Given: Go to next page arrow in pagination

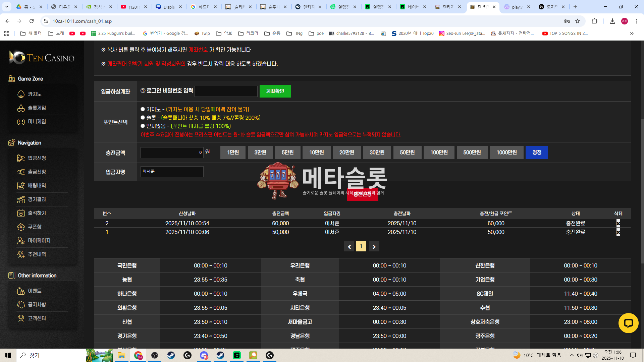Looking at the screenshot, I should [x=374, y=247].
